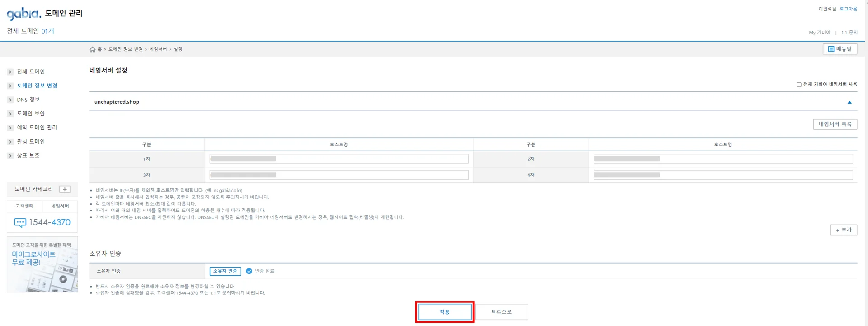The height and width of the screenshot is (326, 868).
Task: Click the arrow icon beside 상표 보호
Action: pyautogui.click(x=10, y=156)
